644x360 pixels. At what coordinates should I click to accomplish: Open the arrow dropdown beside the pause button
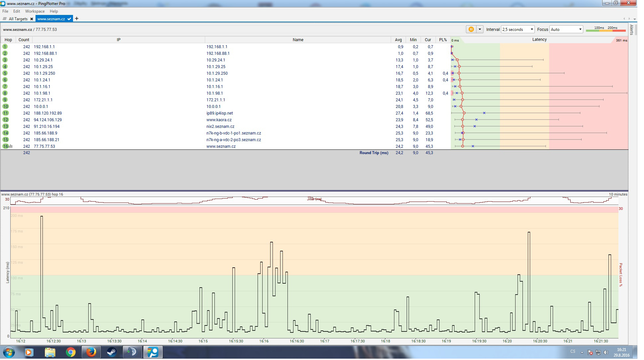480,30
